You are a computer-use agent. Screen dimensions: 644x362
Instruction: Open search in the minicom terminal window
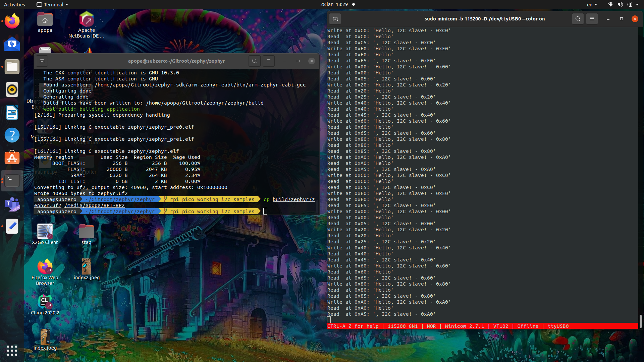click(578, 19)
